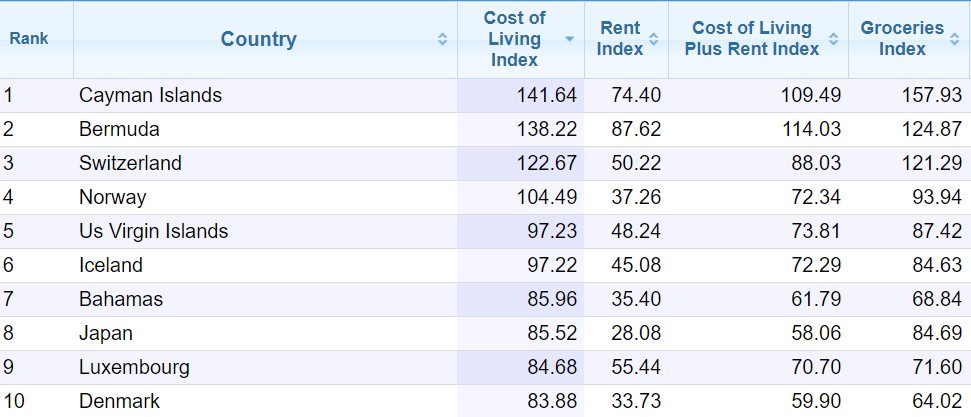Image resolution: width=971 pixels, height=417 pixels.
Task: Select the Bermuda country cell
Action: point(119,129)
